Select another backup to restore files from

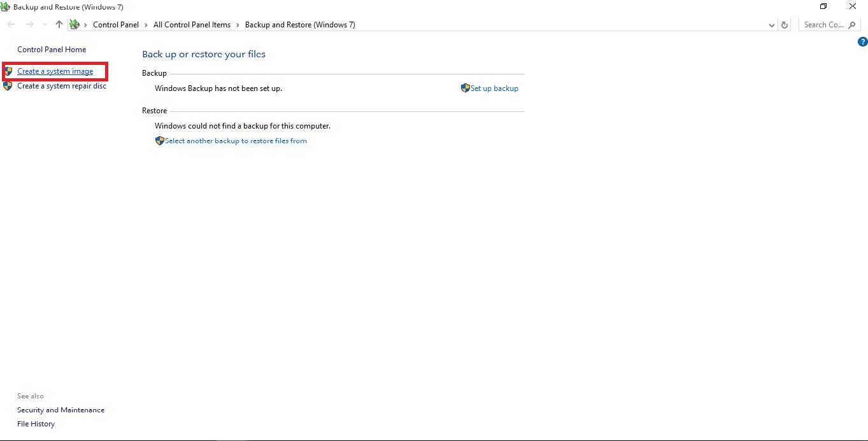[x=236, y=141]
